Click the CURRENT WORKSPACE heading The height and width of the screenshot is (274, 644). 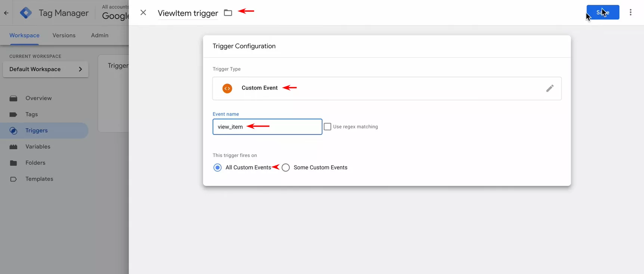35,56
